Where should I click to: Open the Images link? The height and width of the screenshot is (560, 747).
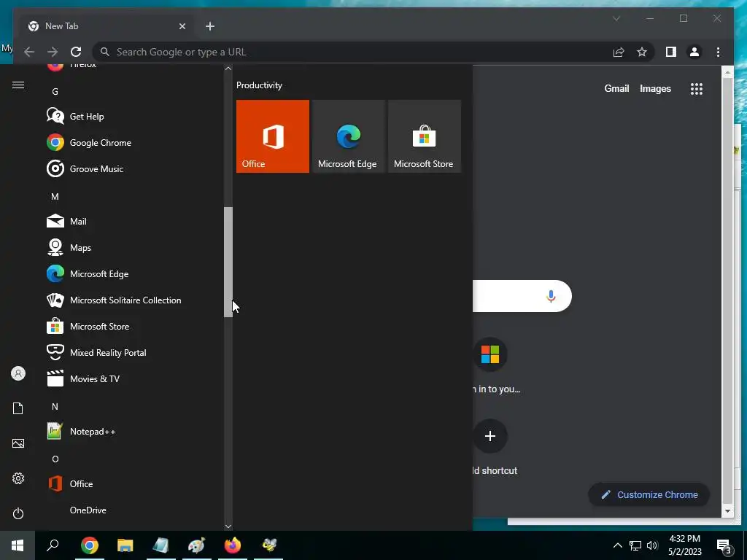[x=655, y=88]
